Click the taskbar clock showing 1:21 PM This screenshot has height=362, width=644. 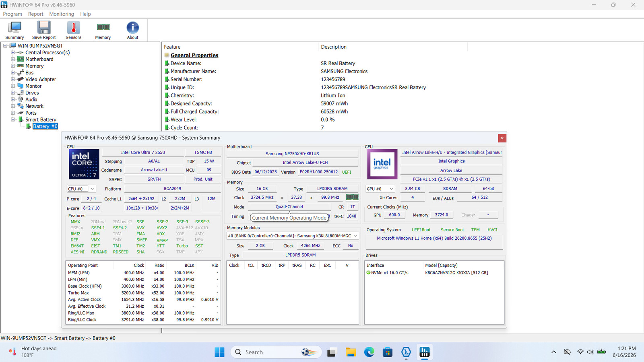tap(624, 352)
